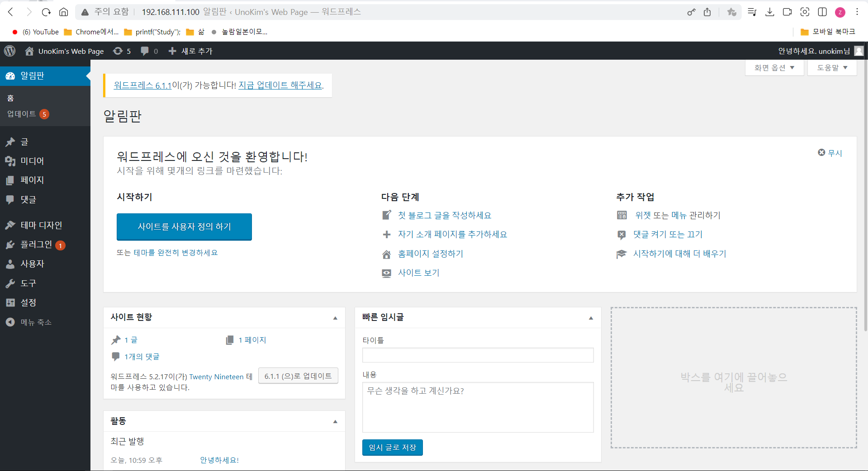Click 테마를 완전히 변경하세요 link
Image resolution: width=868 pixels, height=471 pixels.
coord(175,253)
